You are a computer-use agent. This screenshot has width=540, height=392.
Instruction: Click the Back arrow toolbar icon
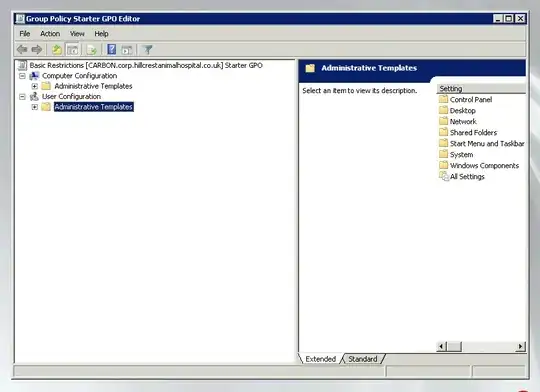22,50
